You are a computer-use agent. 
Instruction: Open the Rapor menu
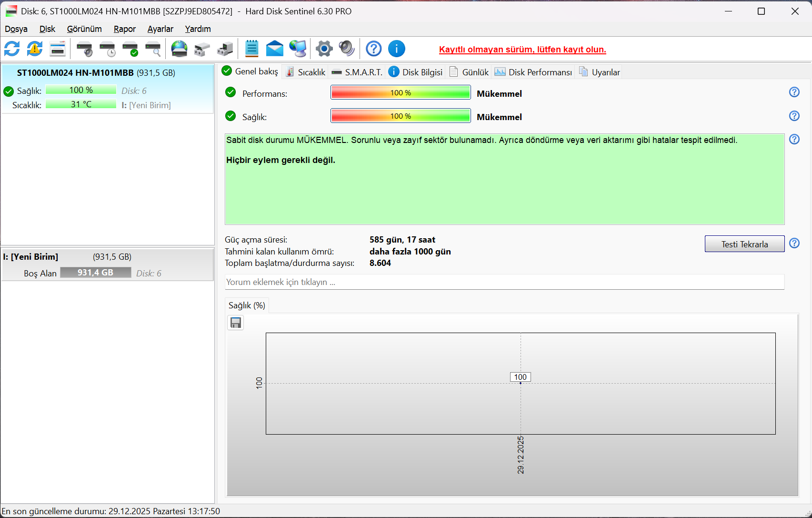click(x=124, y=29)
